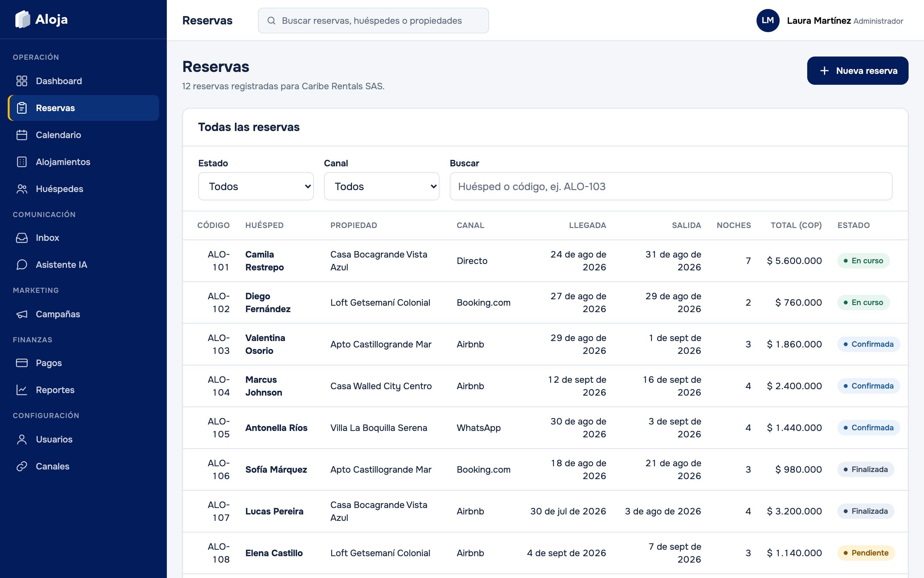
Task: Click WhatsApp channel in Antonella Ríos row
Action: [478, 428]
